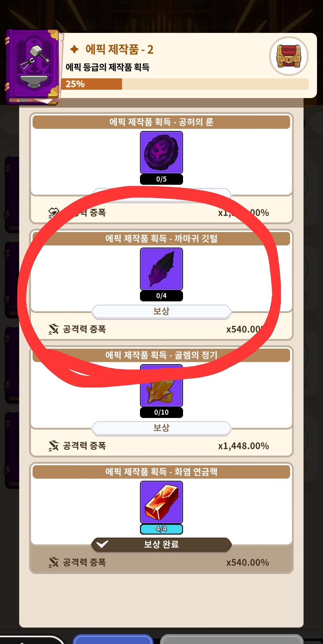The height and width of the screenshot is (644, 323).
Task: Tap the 0/5 counter under Void Rune
Action: 161,179
